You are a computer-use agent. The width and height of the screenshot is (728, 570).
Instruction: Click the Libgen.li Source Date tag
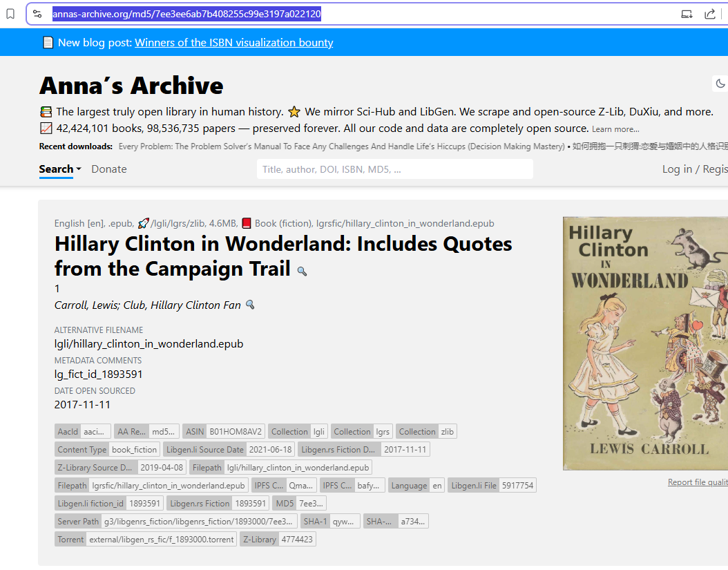pyautogui.click(x=229, y=450)
